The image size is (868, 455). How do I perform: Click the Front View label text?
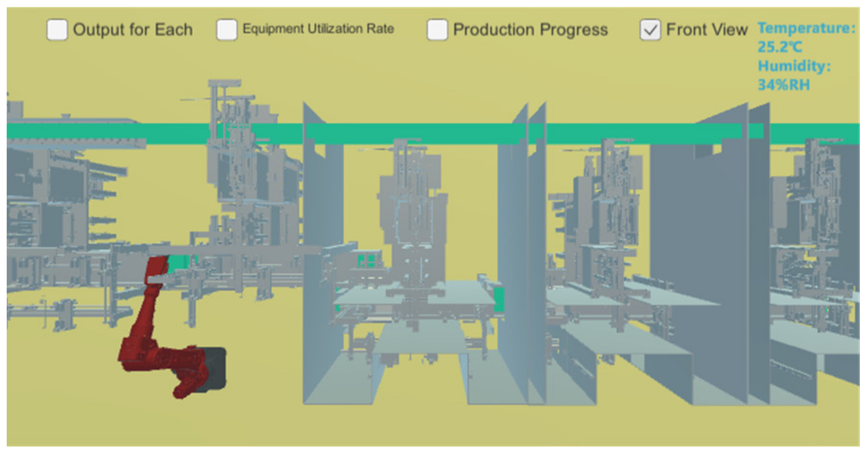tap(707, 30)
